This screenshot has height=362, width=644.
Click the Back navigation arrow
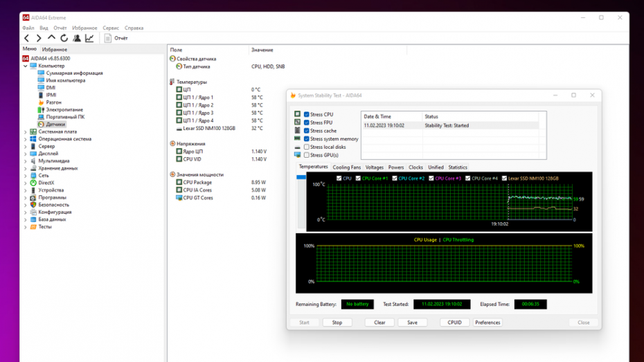click(x=27, y=39)
